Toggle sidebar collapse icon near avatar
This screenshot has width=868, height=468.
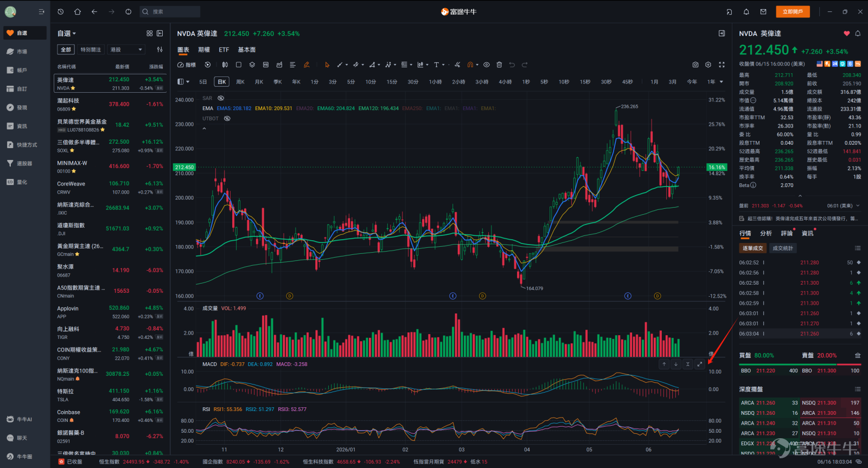(x=42, y=11)
